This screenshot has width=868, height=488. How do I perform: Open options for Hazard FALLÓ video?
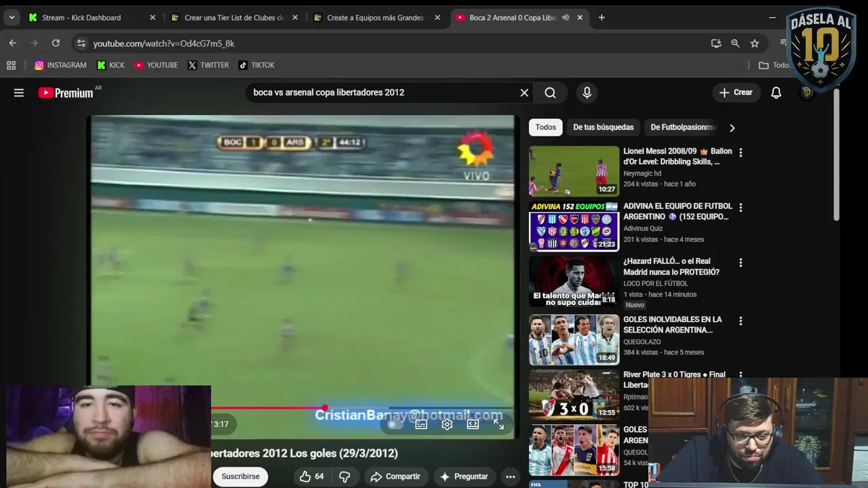(x=741, y=262)
